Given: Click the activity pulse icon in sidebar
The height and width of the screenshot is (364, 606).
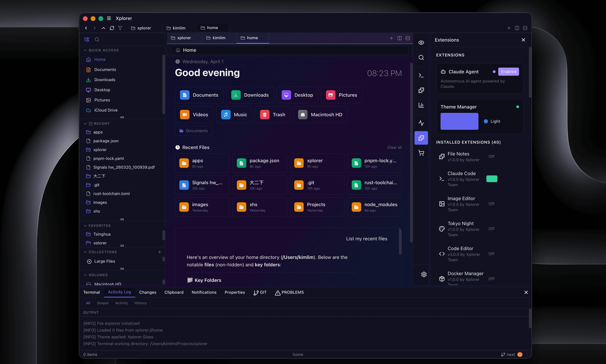Looking at the screenshot, I should coord(421,123).
